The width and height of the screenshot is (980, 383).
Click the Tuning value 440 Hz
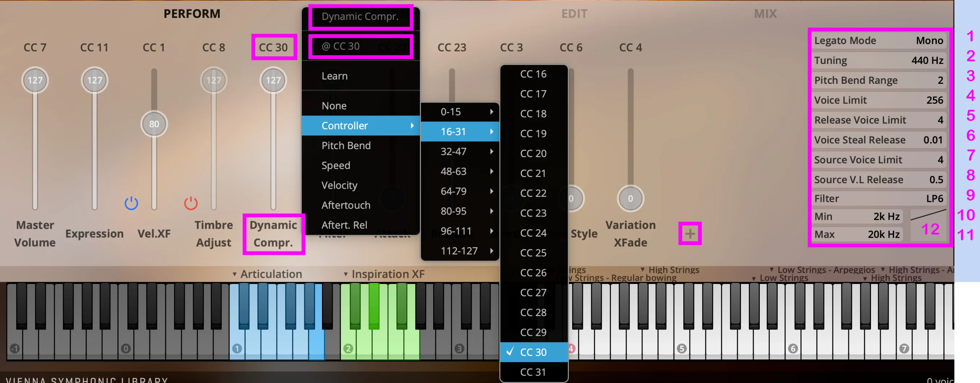(928, 60)
